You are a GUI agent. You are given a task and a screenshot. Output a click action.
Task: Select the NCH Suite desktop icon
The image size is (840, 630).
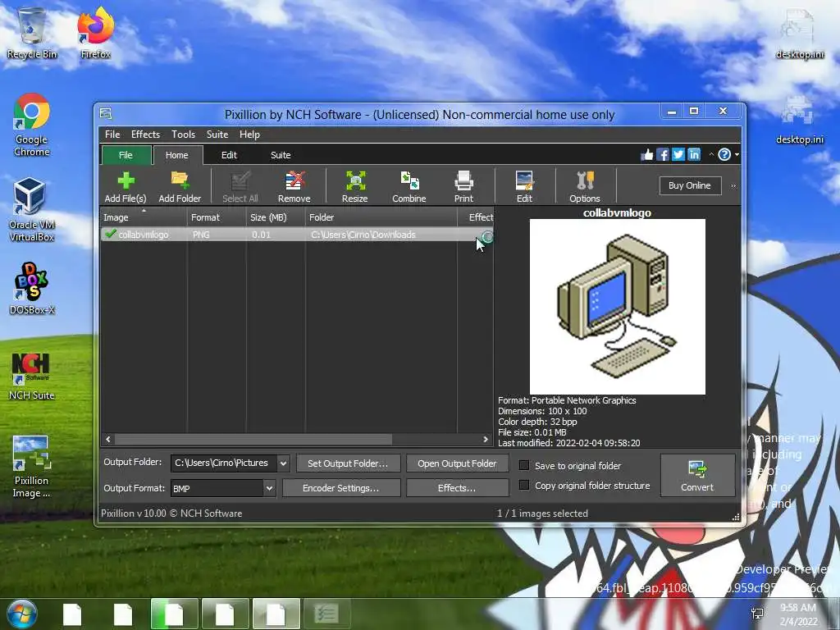32,377
